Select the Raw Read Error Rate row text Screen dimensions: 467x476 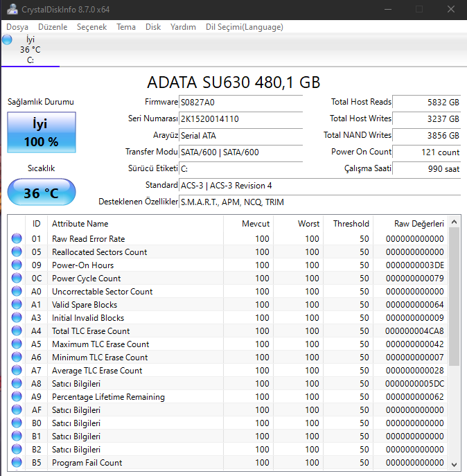[89, 239]
